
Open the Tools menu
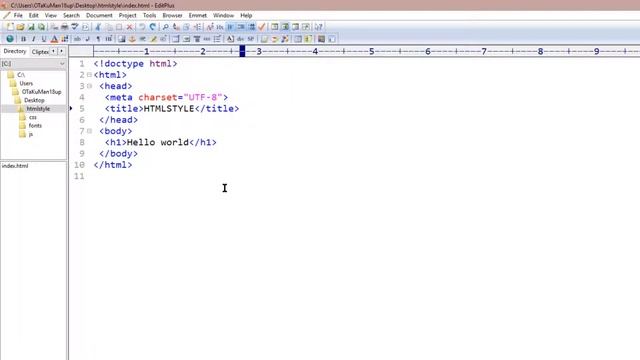tap(149, 15)
